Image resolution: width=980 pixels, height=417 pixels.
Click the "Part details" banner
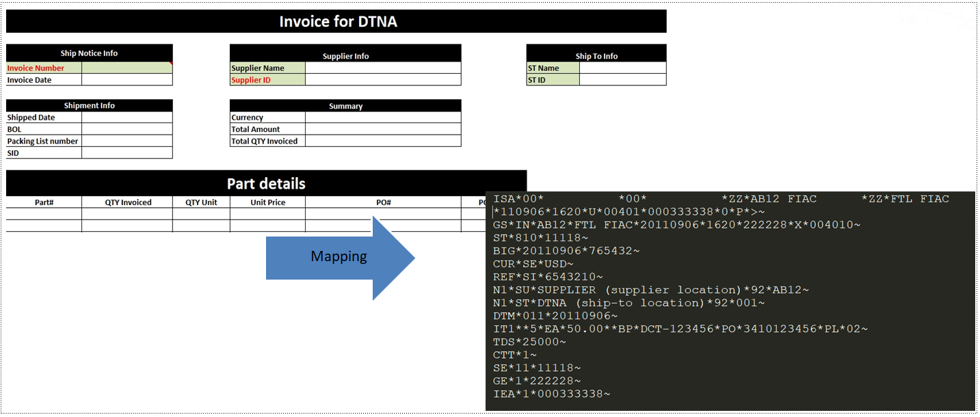click(x=266, y=183)
